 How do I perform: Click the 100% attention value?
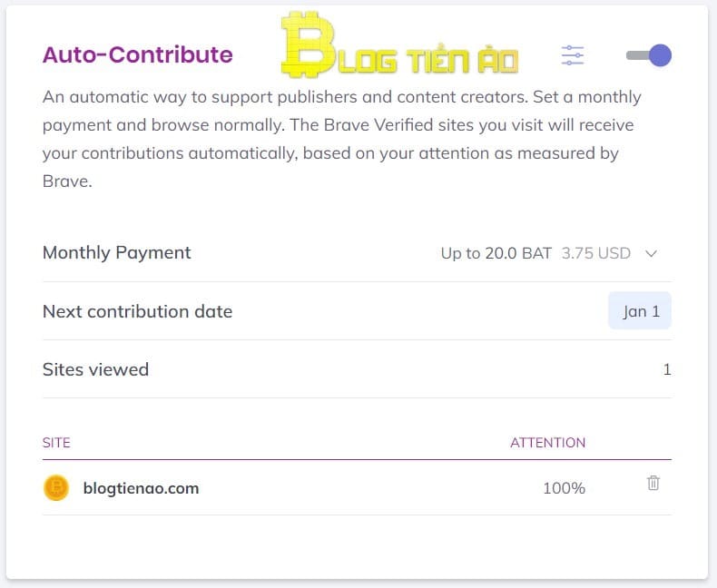[x=564, y=488]
